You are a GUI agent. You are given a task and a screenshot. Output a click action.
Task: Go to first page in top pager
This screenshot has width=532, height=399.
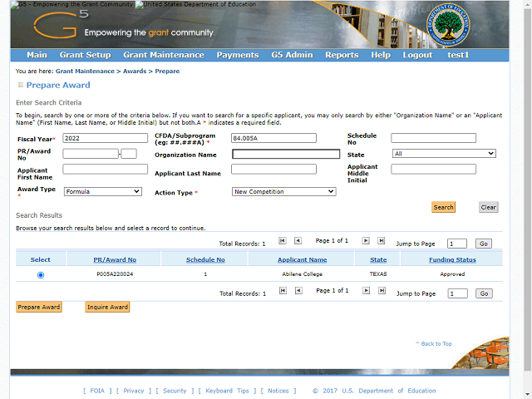(x=283, y=240)
